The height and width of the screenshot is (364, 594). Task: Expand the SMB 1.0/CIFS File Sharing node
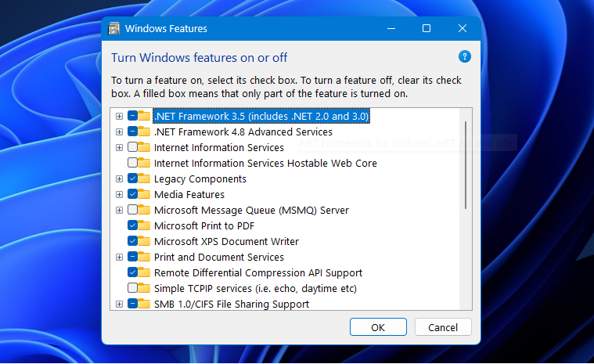[119, 304]
